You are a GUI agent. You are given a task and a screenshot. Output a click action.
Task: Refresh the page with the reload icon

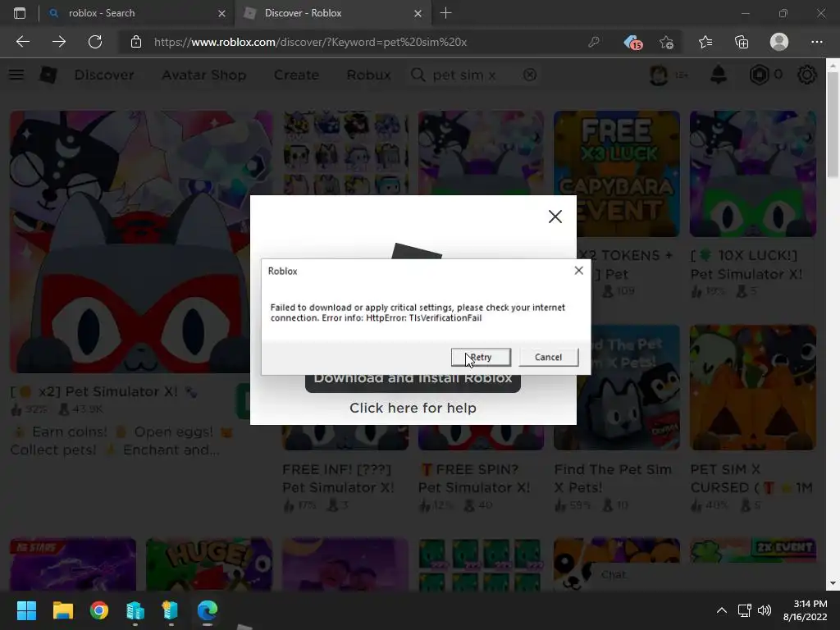click(x=95, y=42)
